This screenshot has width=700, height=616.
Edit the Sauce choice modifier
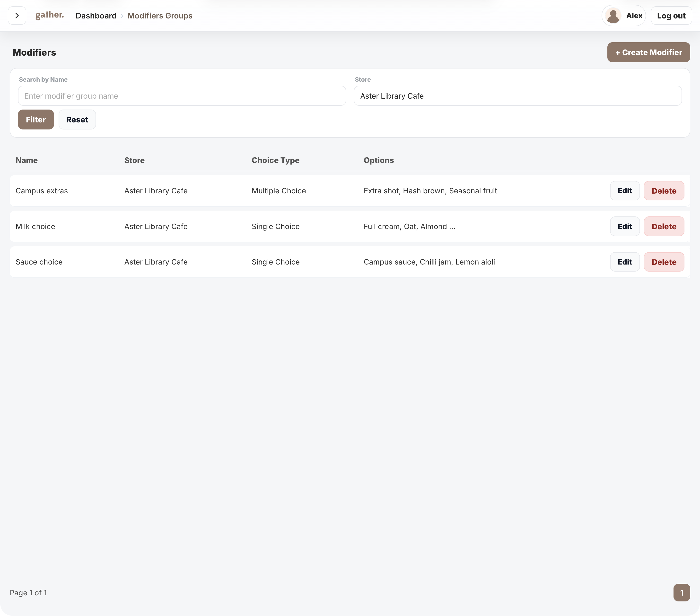tap(624, 262)
